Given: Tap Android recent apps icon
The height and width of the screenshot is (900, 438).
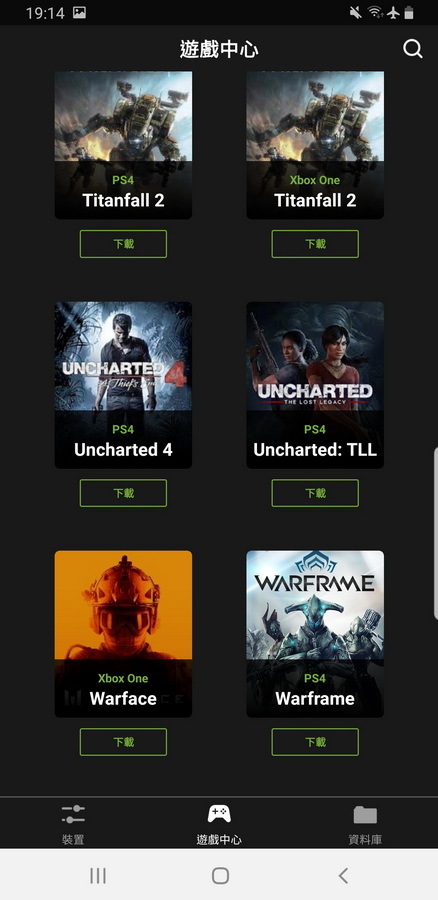Looking at the screenshot, I should [98, 875].
